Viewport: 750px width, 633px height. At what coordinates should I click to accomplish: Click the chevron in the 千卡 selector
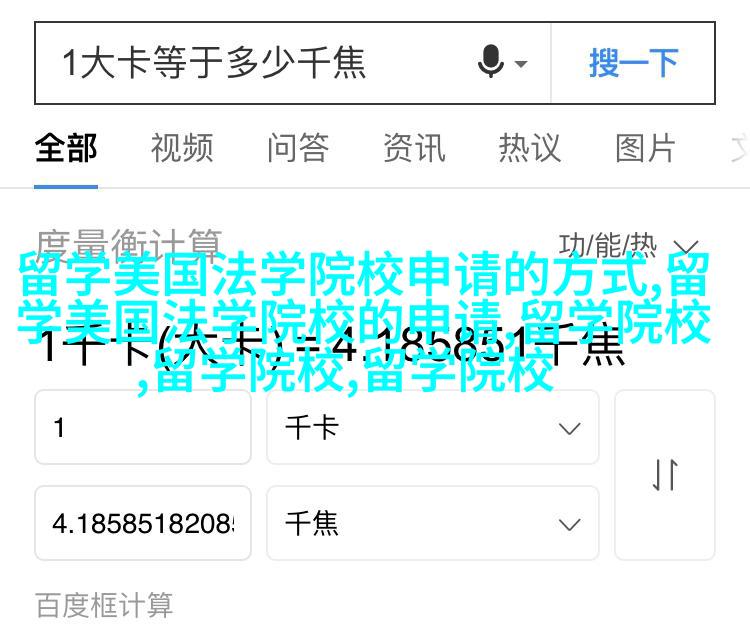(x=569, y=428)
